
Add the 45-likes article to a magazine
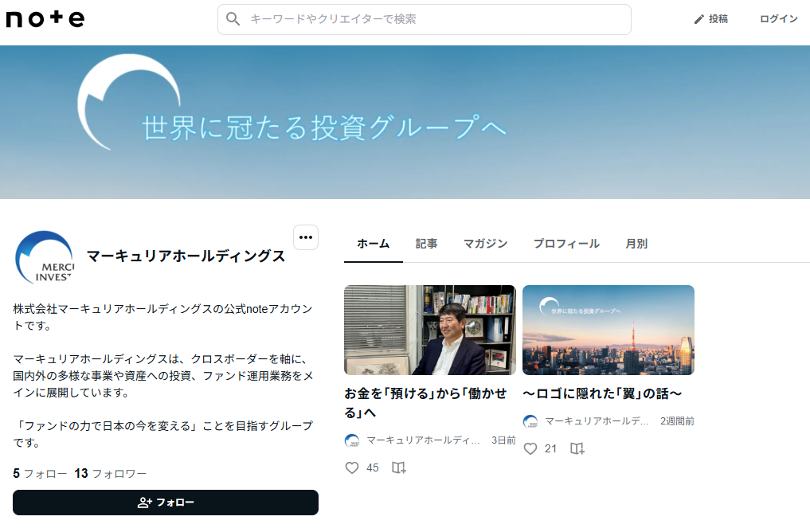[x=399, y=468]
